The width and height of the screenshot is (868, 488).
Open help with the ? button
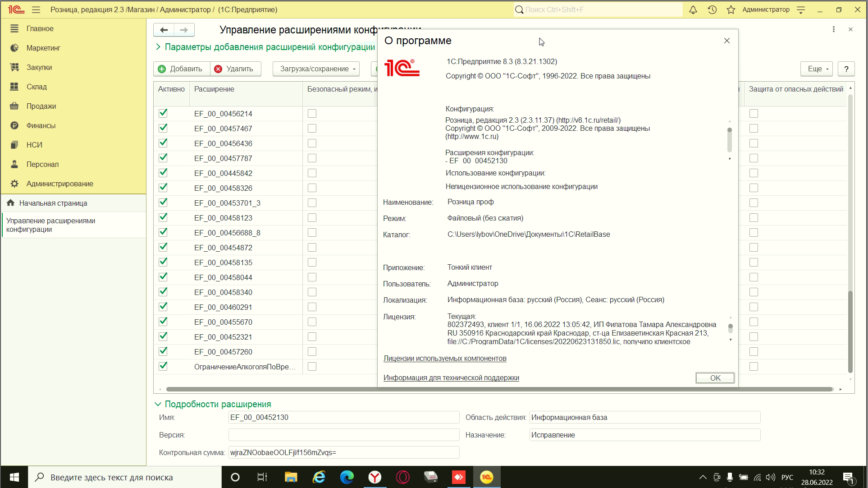846,69
